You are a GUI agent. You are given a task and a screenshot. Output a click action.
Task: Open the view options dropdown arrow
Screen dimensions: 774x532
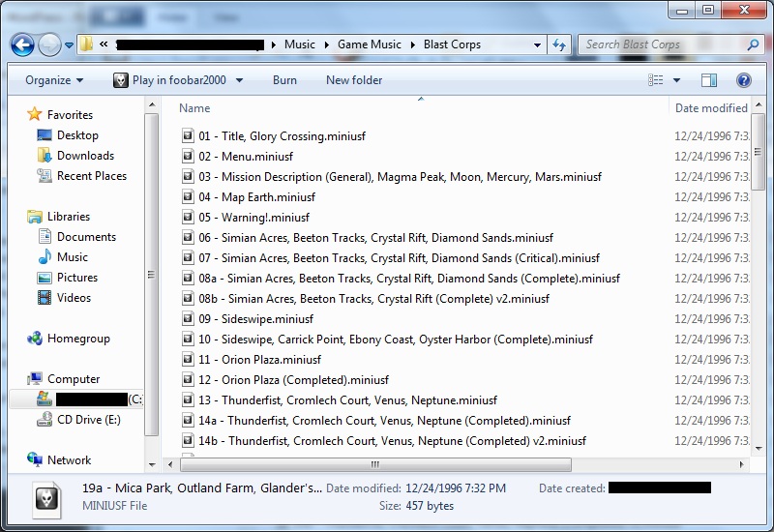[x=676, y=80]
